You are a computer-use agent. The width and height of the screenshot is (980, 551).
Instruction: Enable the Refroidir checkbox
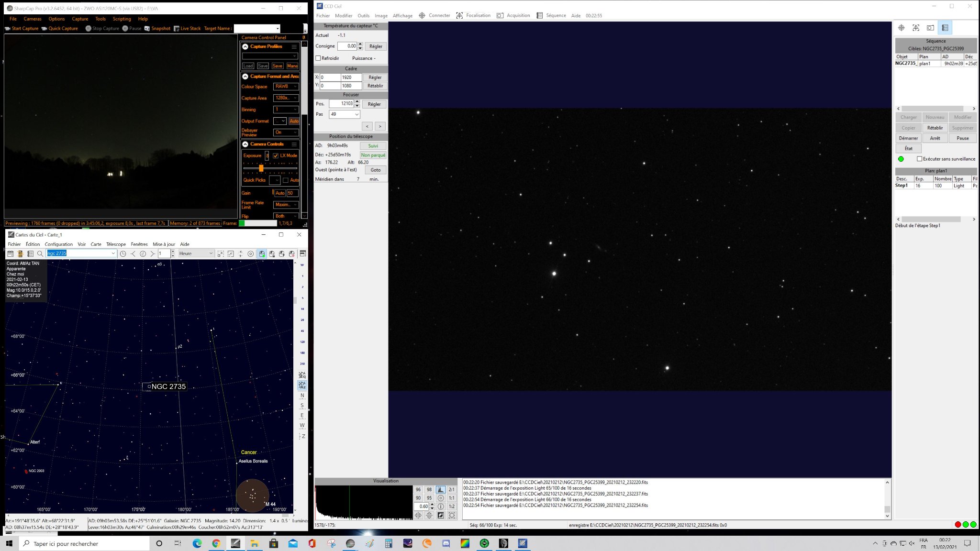318,58
